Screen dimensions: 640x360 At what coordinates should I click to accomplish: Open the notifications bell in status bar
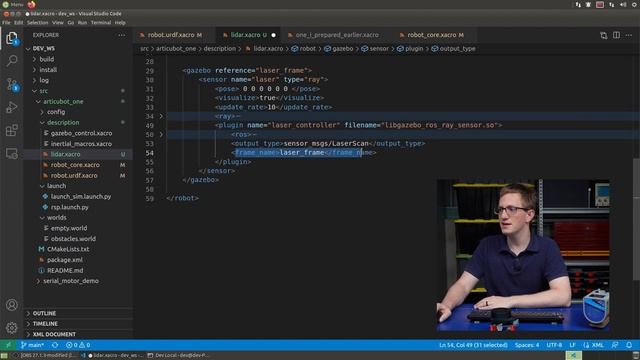pos(629,345)
